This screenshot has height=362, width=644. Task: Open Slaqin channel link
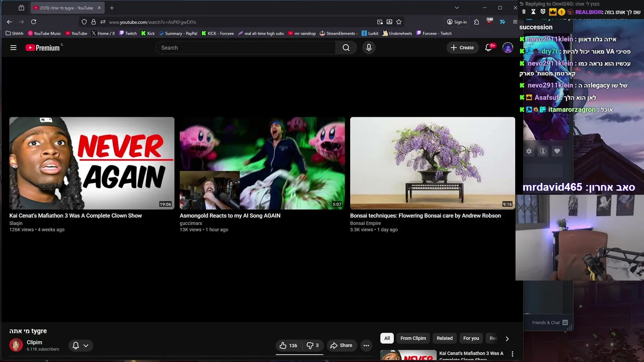16,223
